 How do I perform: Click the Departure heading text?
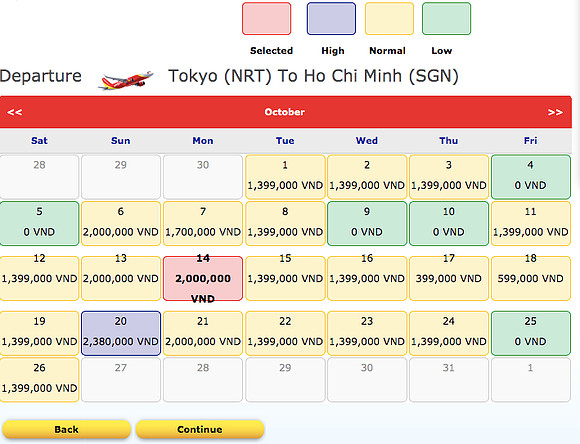point(41,76)
